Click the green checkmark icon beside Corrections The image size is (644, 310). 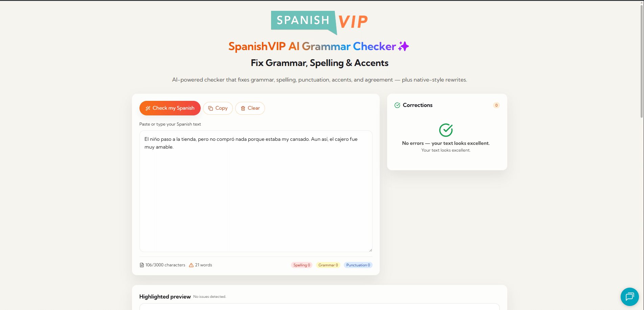click(397, 105)
